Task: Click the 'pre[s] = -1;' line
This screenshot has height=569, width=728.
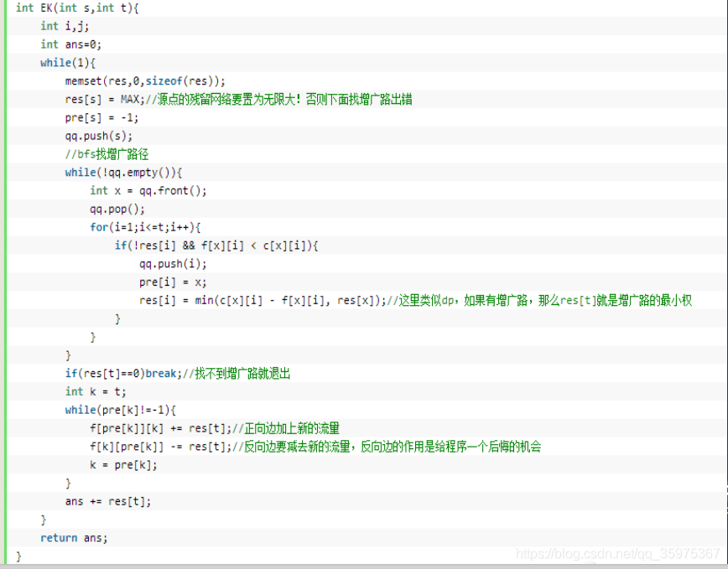Action: tap(101, 118)
